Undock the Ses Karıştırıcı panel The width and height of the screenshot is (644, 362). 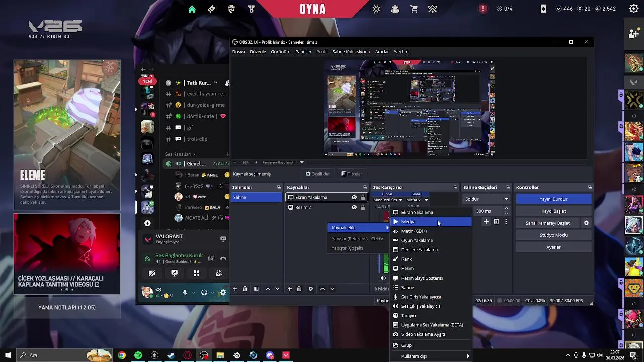click(x=455, y=187)
